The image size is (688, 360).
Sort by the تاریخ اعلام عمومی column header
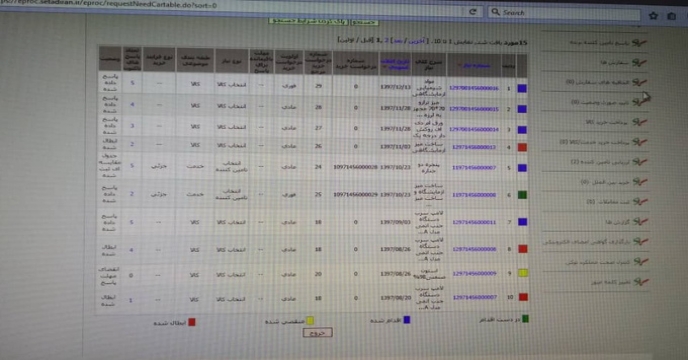click(395, 65)
